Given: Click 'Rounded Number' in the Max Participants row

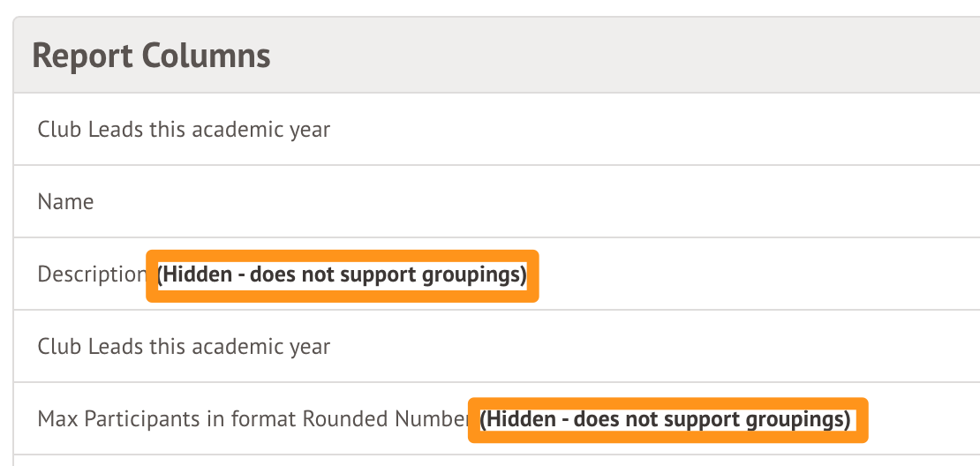Looking at the screenshot, I should click(x=385, y=418).
